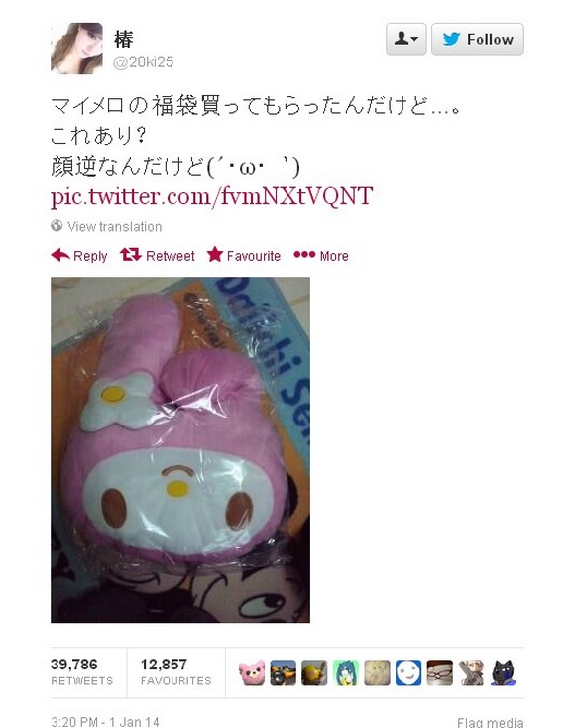Screen dimensions: 575x728
Task: Click the @28ki25 username handle
Action: (x=143, y=61)
